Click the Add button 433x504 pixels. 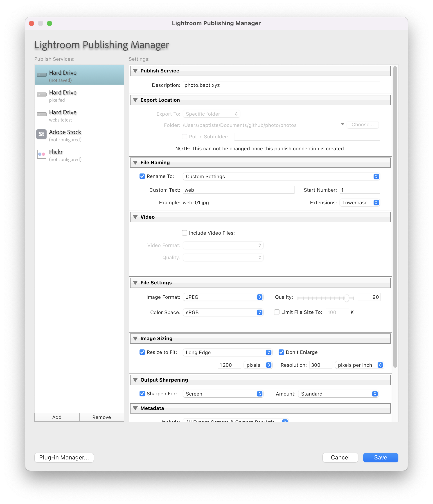point(57,417)
